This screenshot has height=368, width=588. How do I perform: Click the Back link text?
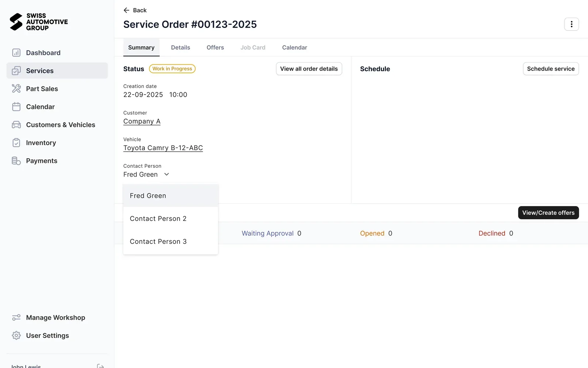pos(140,10)
